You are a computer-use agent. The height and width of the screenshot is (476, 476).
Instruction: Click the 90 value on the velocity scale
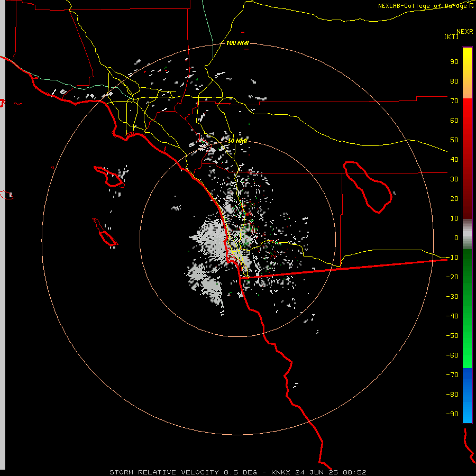(x=454, y=62)
